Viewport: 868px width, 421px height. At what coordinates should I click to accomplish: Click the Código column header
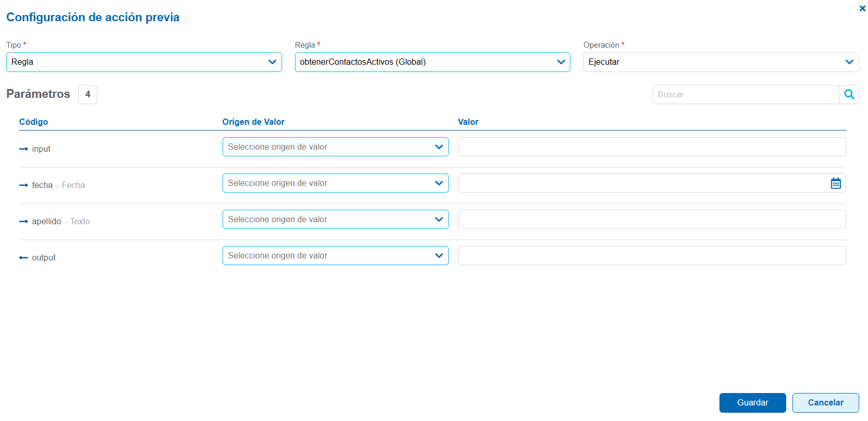[x=34, y=122]
